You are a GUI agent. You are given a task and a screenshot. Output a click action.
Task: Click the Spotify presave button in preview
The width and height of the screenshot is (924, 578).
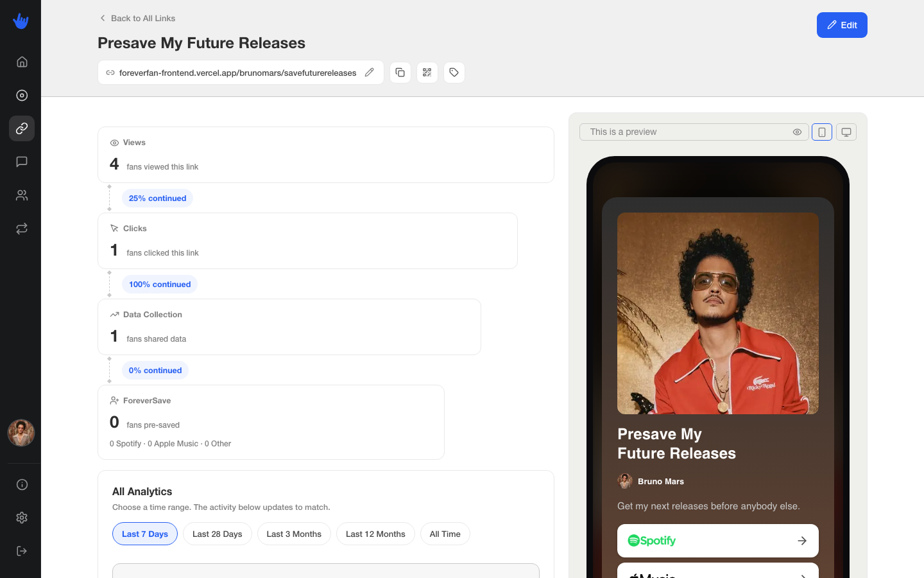[718, 541]
